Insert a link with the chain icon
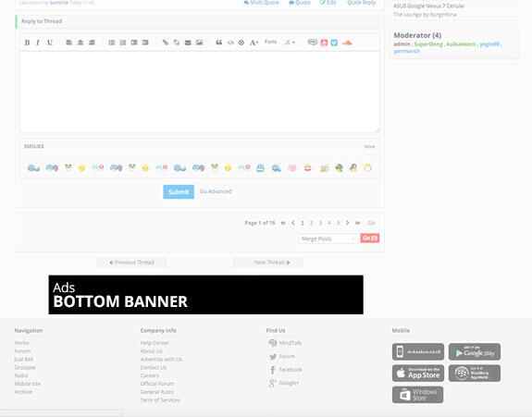 click(x=166, y=43)
